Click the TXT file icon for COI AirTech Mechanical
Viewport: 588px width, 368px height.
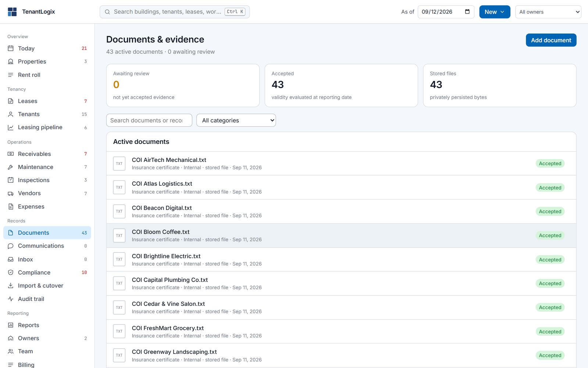click(119, 163)
